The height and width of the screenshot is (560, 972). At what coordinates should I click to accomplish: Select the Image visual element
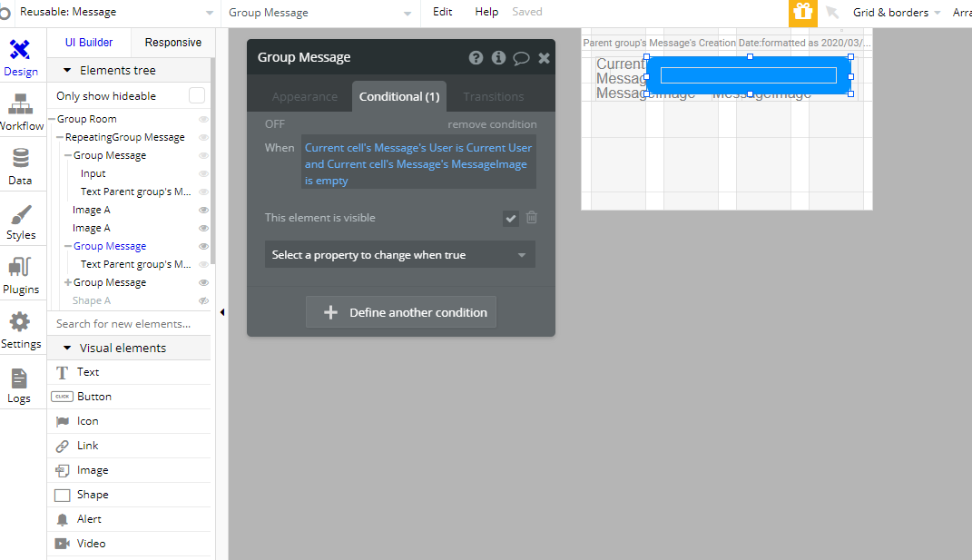[129, 470]
